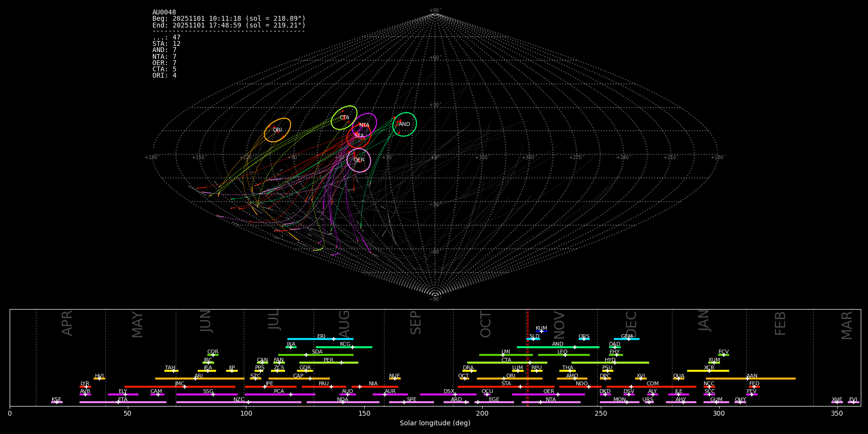This screenshot has height=434, width=868.
Task: Select the PER shower bar in August
Action: [x=329, y=363]
